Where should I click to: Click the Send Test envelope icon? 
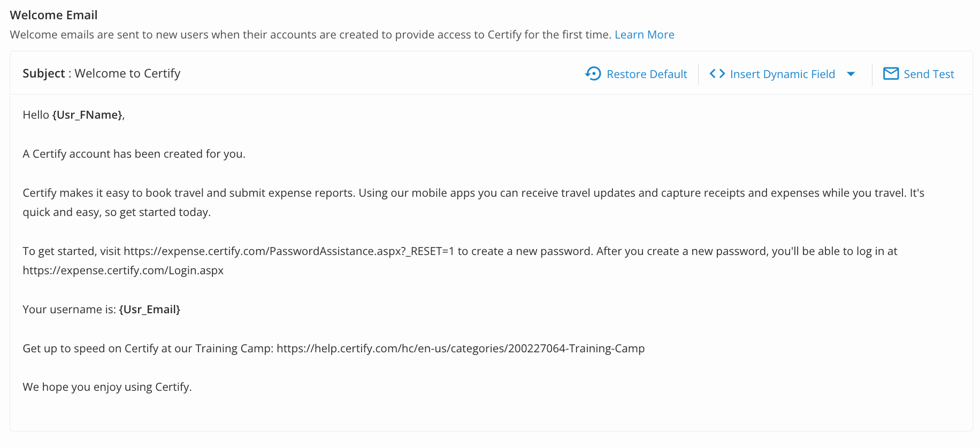pyautogui.click(x=891, y=74)
